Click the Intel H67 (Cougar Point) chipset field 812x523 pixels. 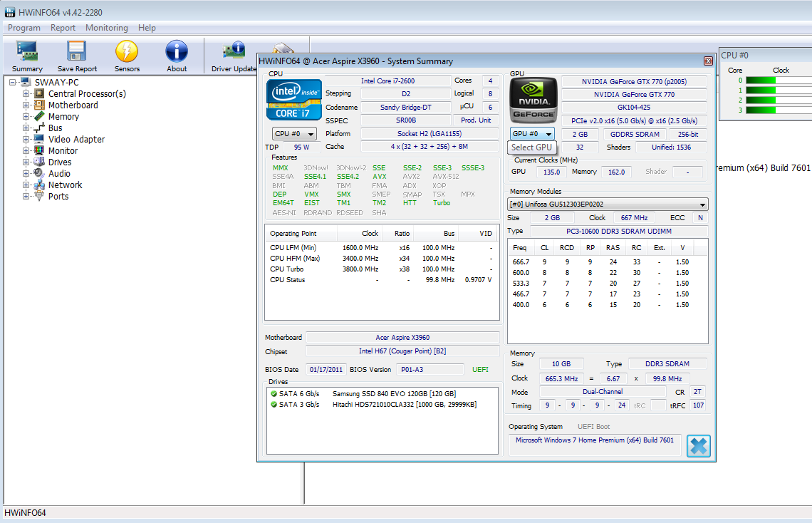[x=402, y=351]
